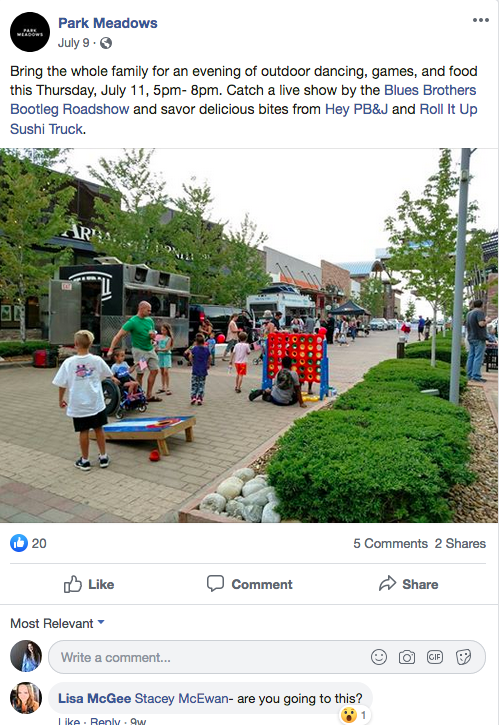Insert an emoji via smiley icon
Screen dimensions: 499x725
(379, 657)
